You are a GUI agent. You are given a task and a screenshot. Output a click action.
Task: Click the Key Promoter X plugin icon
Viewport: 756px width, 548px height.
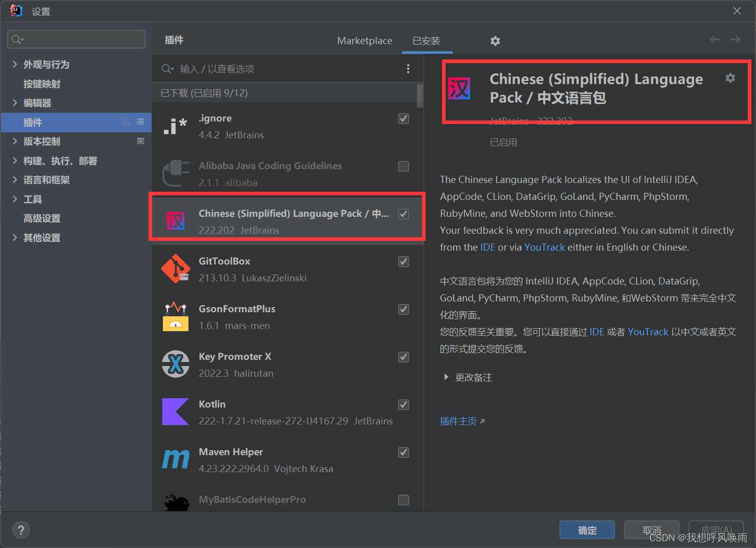coord(176,364)
